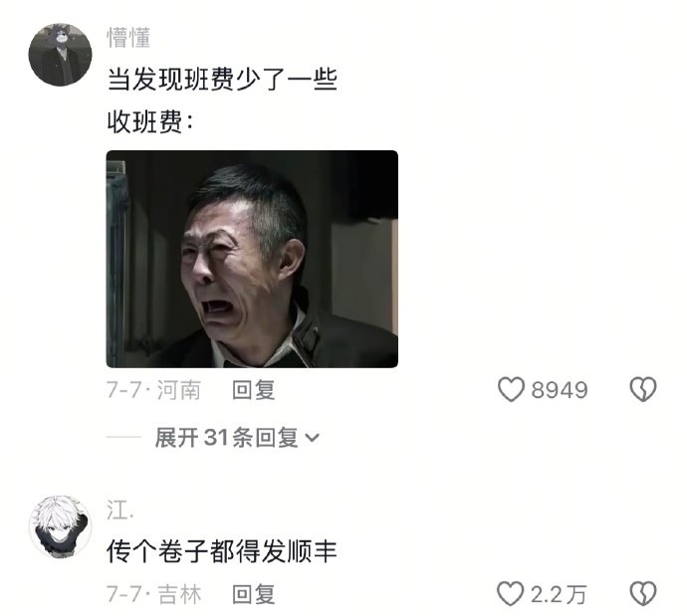Reply to 懵懂's comment via 回复
This screenshot has height=616, width=687.
click(254, 390)
